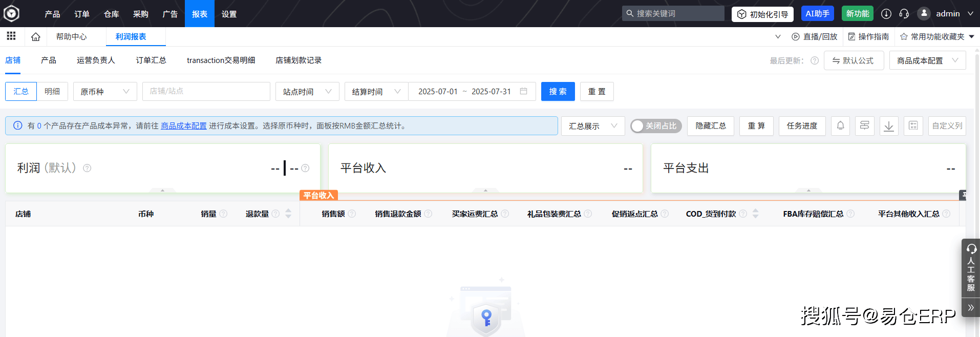This screenshot has height=337, width=980.
Task: Select the 汇总 view option
Action: coord(21,92)
